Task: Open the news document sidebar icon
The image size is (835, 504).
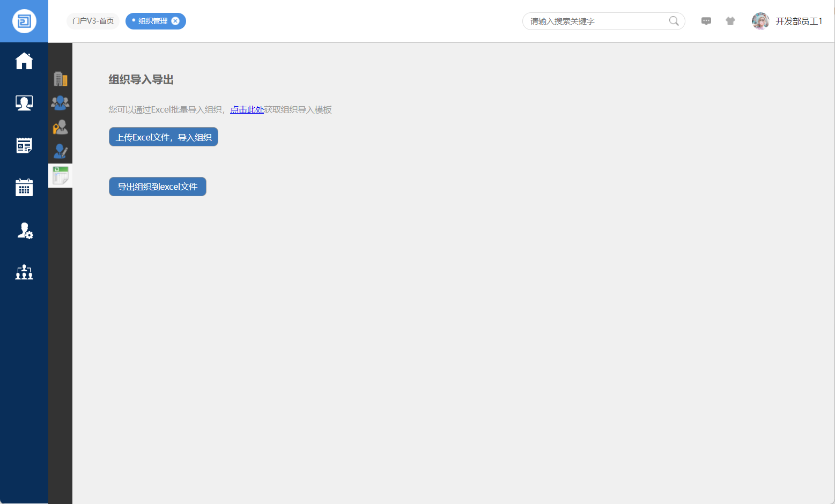Action: [x=24, y=145]
